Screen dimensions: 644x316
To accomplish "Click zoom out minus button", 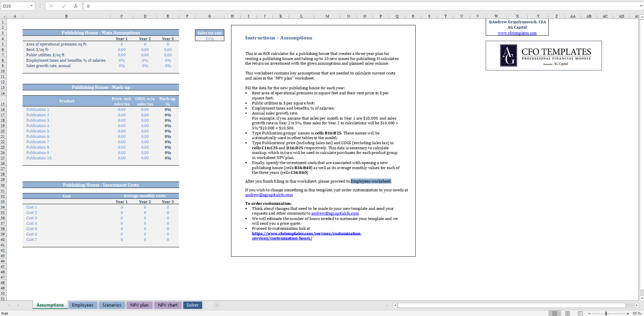I will (589, 313).
